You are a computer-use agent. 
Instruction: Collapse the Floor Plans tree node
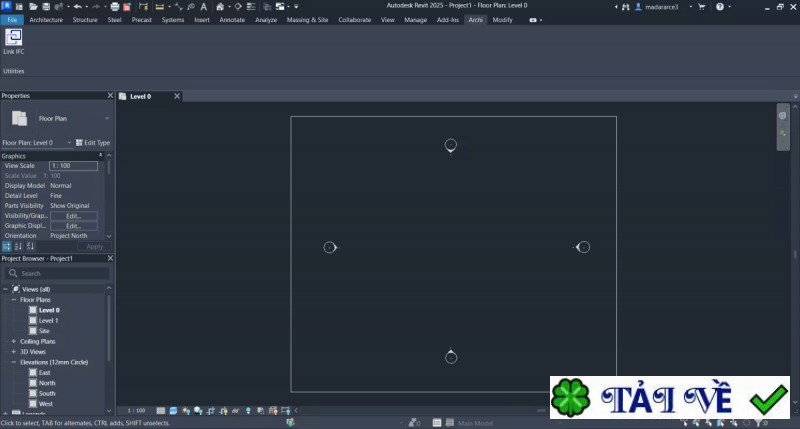[x=14, y=300]
